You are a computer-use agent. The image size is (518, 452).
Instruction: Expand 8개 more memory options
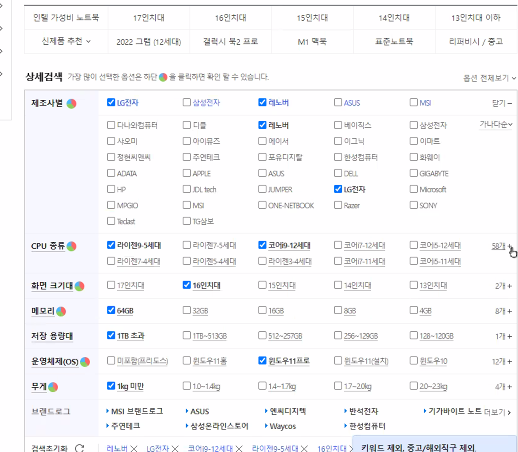503,311
